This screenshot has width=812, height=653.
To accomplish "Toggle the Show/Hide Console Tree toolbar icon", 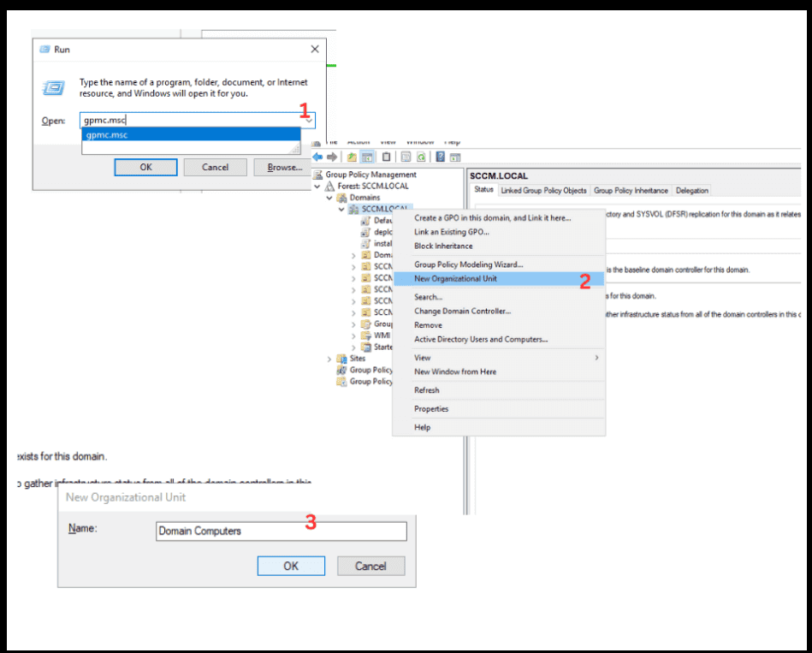I will pos(367,157).
